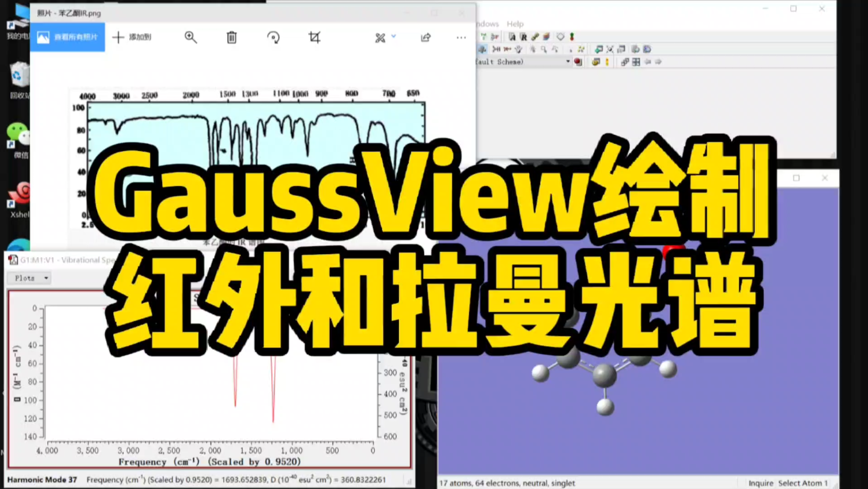The height and width of the screenshot is (489, 868).
Task: Click the bold 'R' icon in GaussView toolbar
Action: (524, 37)
